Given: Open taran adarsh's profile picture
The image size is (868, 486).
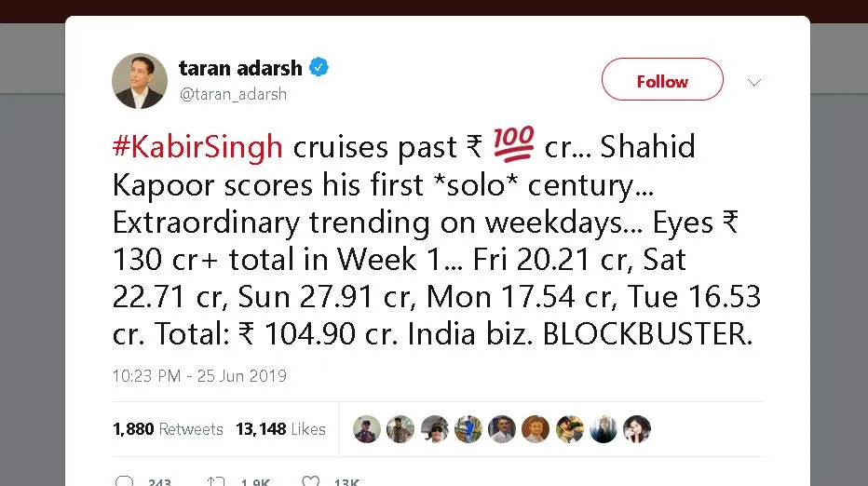Looking at the screenshot, I should (x=140, y=81).
